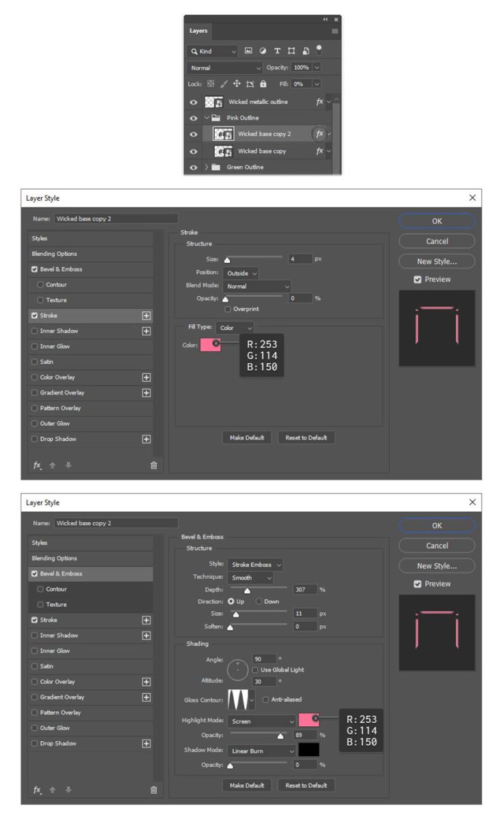The height and width of the screenshot is (819, 504).
Task: Lock all with padlock icon
Action: [263, 84]
